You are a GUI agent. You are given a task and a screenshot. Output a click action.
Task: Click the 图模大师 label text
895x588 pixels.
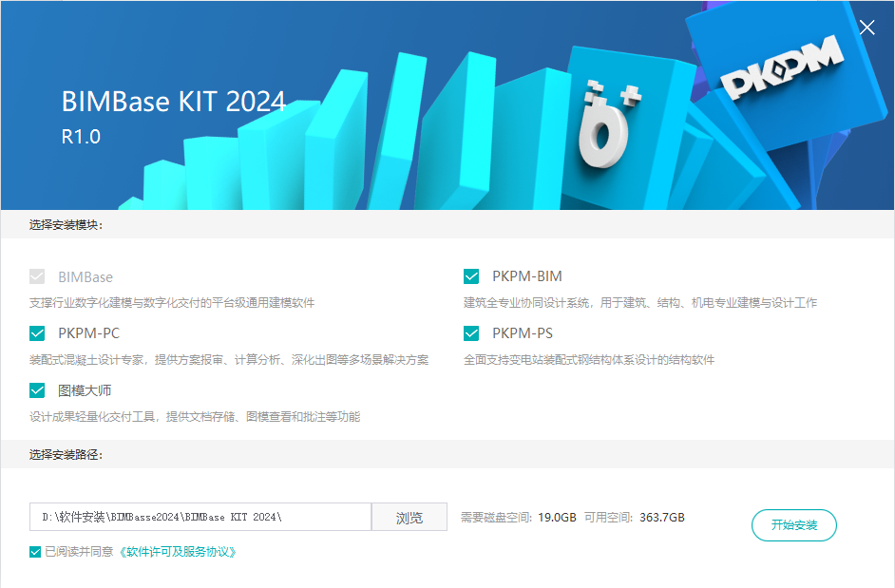pyautogui.click(x=85, y=390)
